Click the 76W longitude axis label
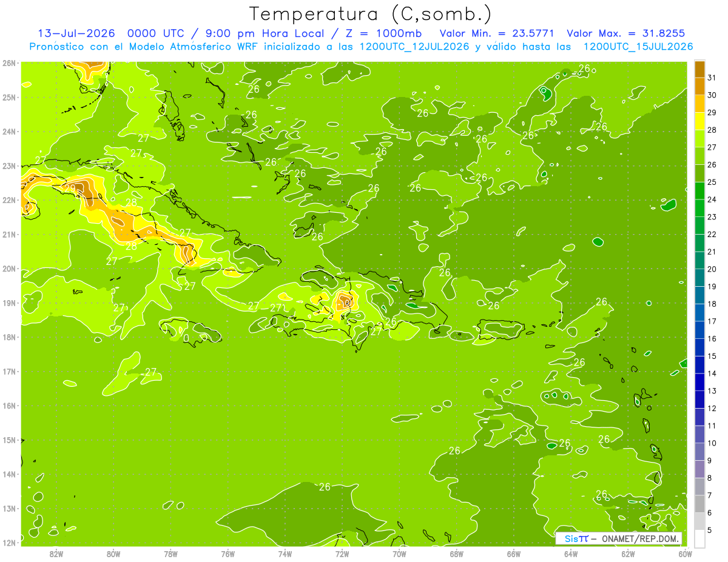 [x=228, y=554]
